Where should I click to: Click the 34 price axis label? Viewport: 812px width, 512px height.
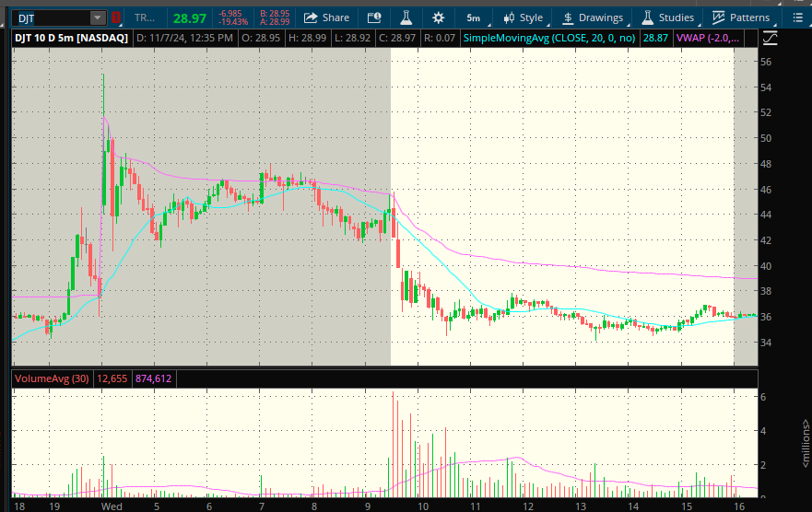[766, 343]
